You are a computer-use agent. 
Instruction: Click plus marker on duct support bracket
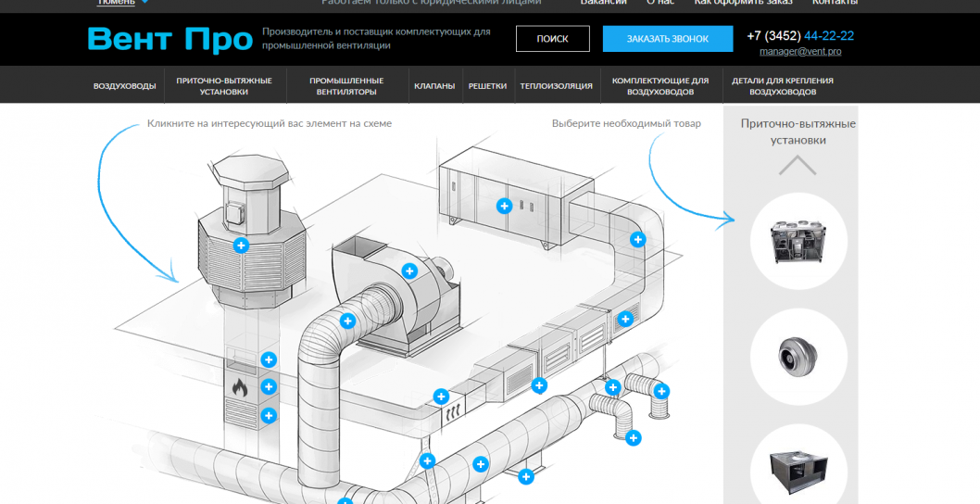point(526,476)
